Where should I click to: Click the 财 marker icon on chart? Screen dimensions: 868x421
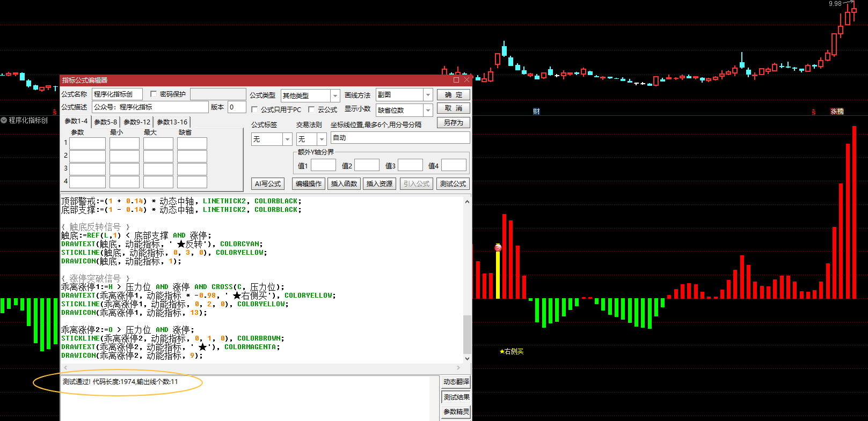pos(536,112)
